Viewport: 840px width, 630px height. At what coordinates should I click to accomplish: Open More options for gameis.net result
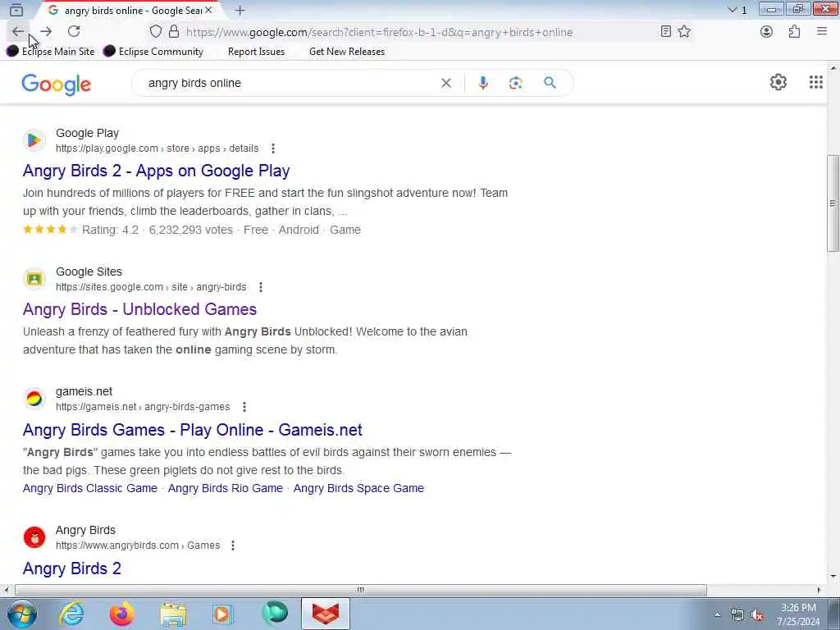click(x=244, y=407)
